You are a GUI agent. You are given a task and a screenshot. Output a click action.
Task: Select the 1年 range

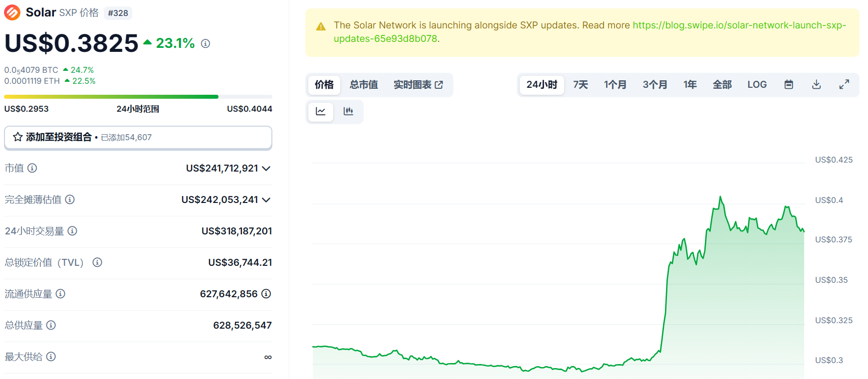[x=690, y=85]
